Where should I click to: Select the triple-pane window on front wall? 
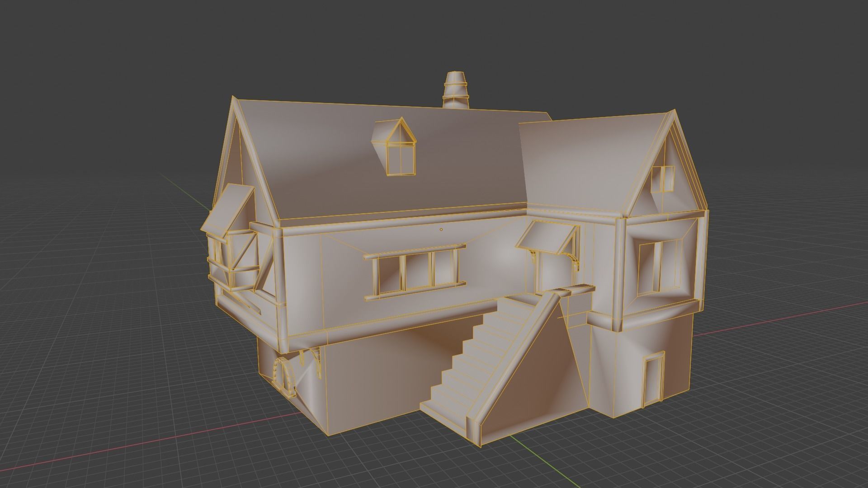pos(415,272)
